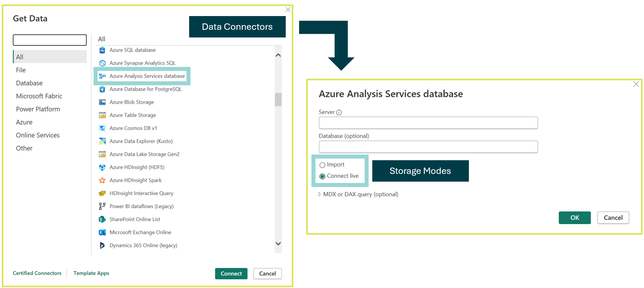Select the Online Services category
The height and width of the screenshot is (288, 644).
click(x=50, y=135)
